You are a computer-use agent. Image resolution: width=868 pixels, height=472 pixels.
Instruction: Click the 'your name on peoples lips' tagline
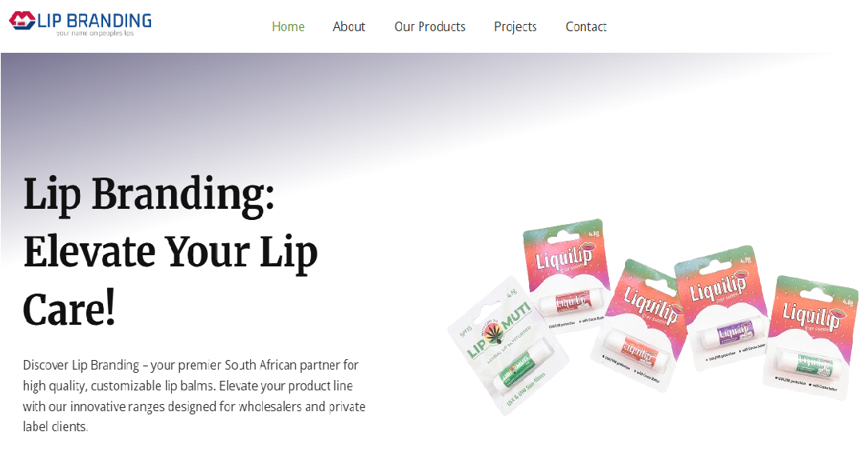click(94, 34)
